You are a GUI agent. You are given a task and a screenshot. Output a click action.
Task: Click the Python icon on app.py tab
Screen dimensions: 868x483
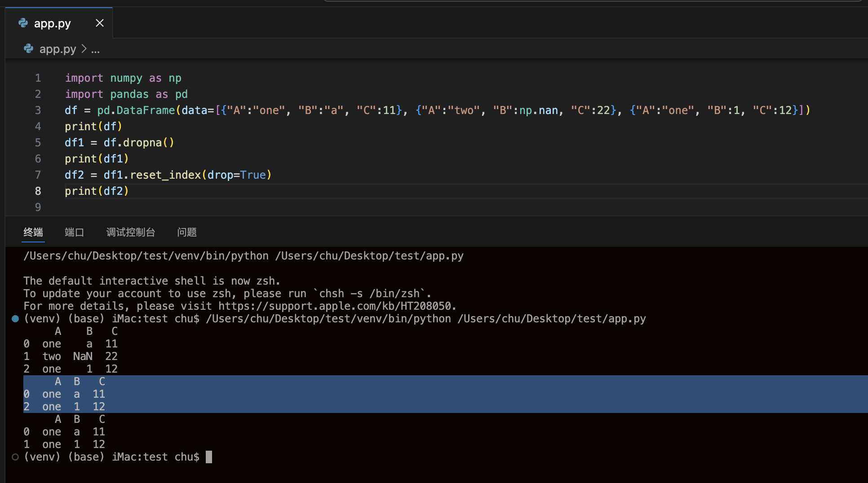23,23
